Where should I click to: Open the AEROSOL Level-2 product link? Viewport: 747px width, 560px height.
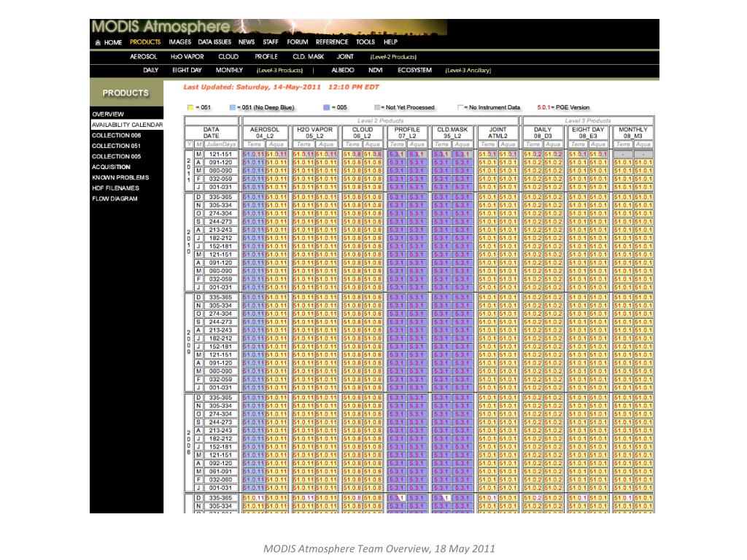click(144, 57)
